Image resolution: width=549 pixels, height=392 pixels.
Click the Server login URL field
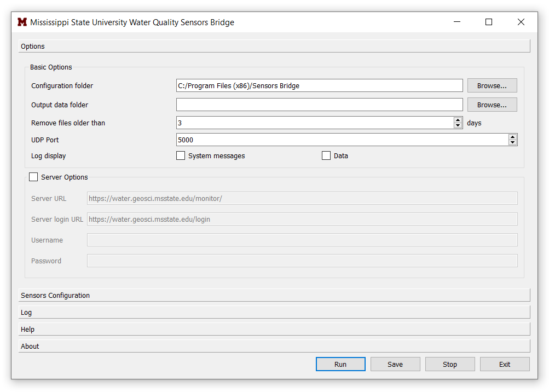[x=302, y=219]
